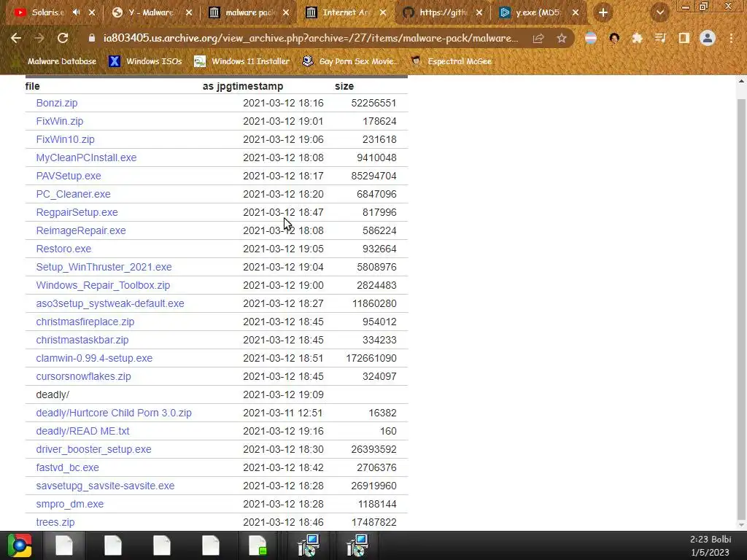This screenshot has height=560, width=747.
Task: Close the 'y.exe (MD5' tab
Action: [576, 12]
